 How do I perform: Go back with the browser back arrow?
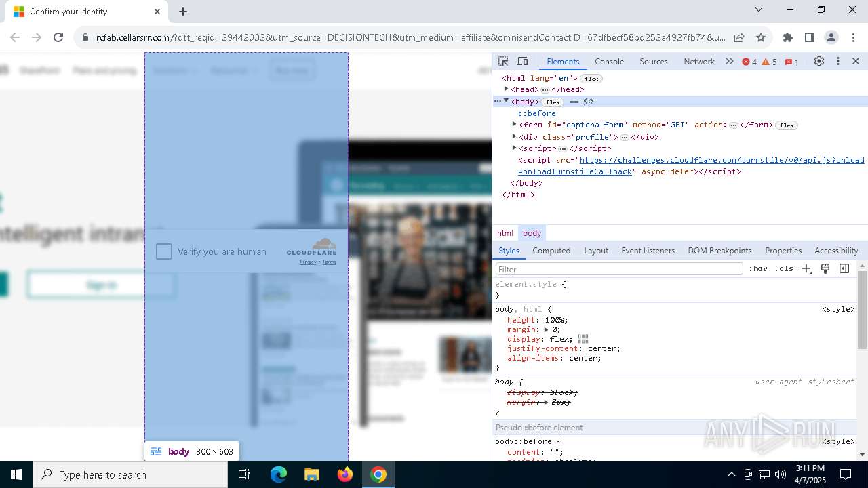(x=15, y=37)
